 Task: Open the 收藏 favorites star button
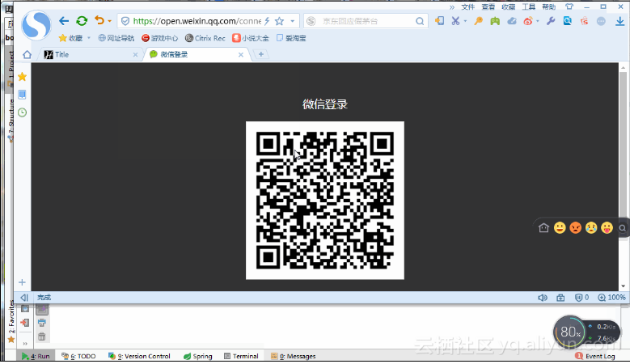coord(70,38)
